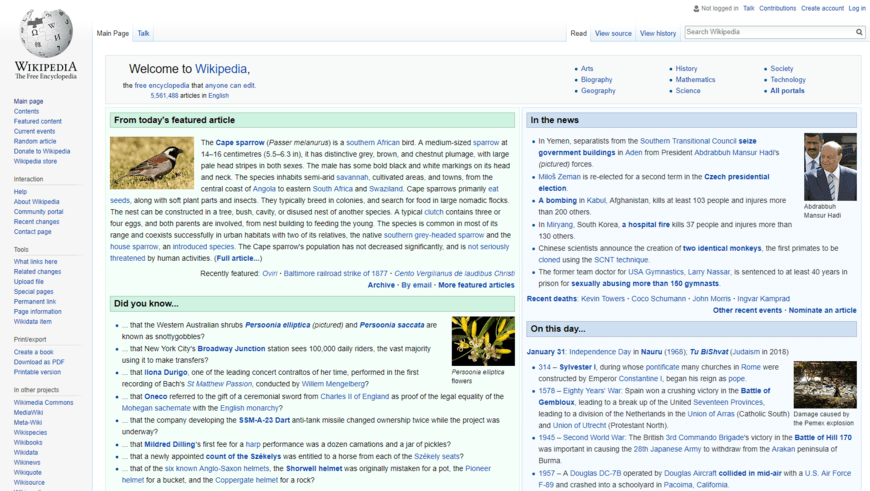Viewport: 870px width, 491px height.
Task: Open the Biography portal link
Action: (596, 80)
